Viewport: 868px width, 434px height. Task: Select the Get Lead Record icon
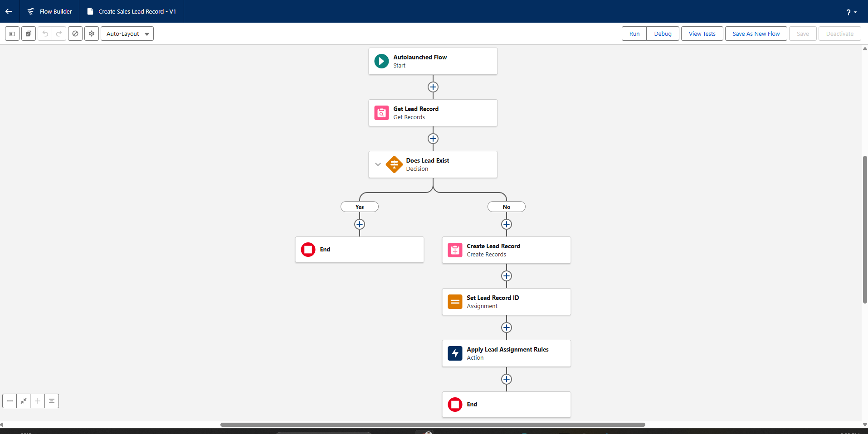click(x=381, y=113)
